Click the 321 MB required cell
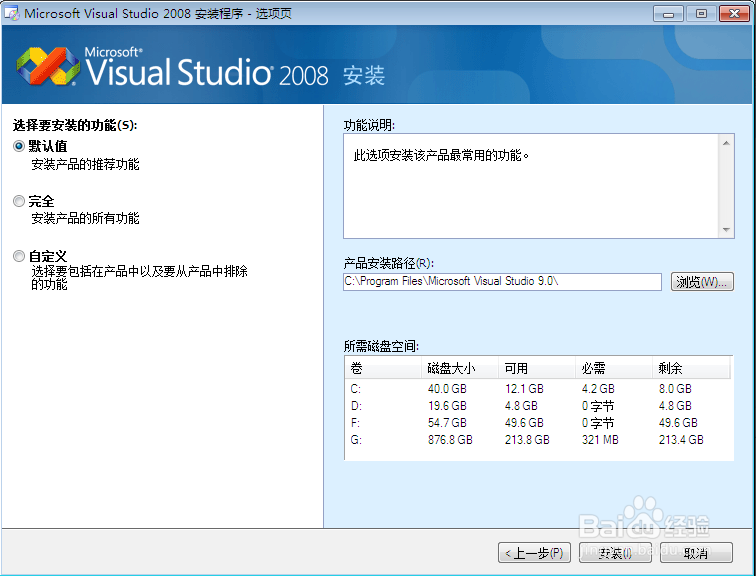This screenshot has height=576, width=756. (600, 440)
